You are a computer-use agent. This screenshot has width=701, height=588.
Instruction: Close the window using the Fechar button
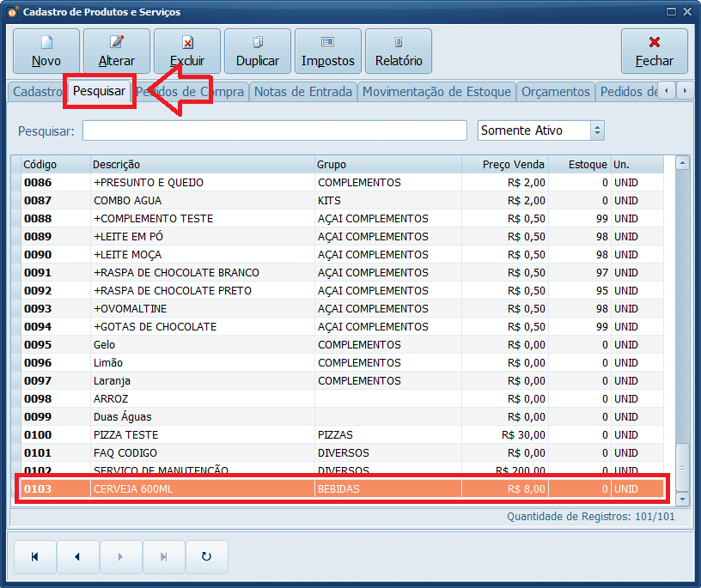654,51
